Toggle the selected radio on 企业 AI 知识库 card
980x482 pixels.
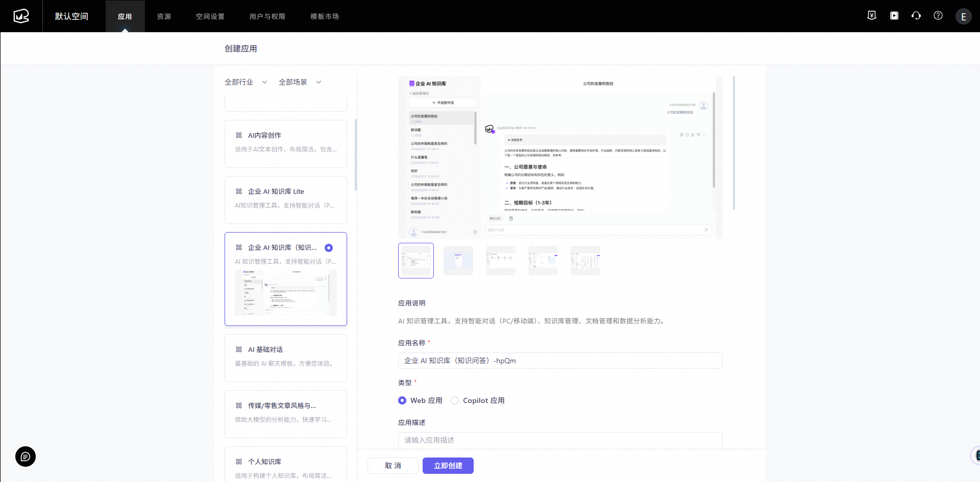point(329,248)
